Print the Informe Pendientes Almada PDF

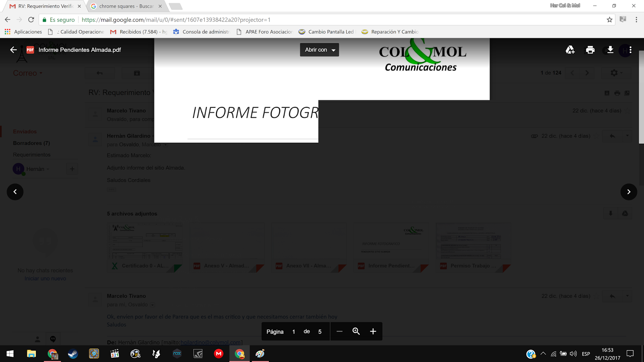point(590,50)
